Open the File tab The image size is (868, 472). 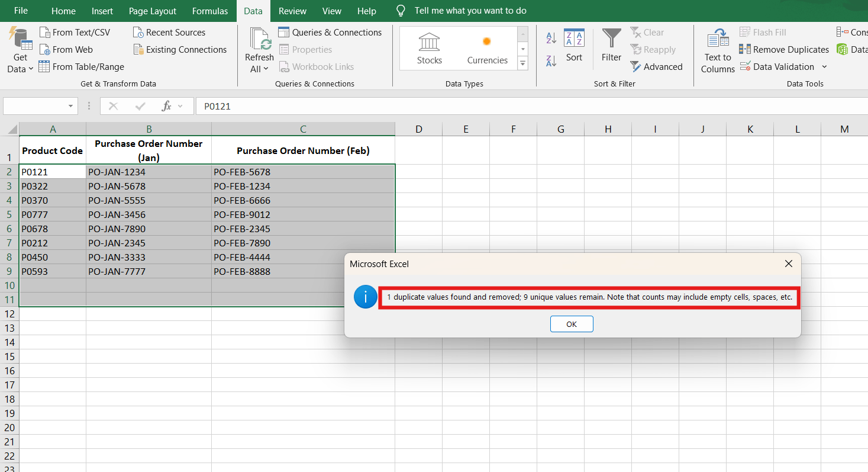point(21,11)
